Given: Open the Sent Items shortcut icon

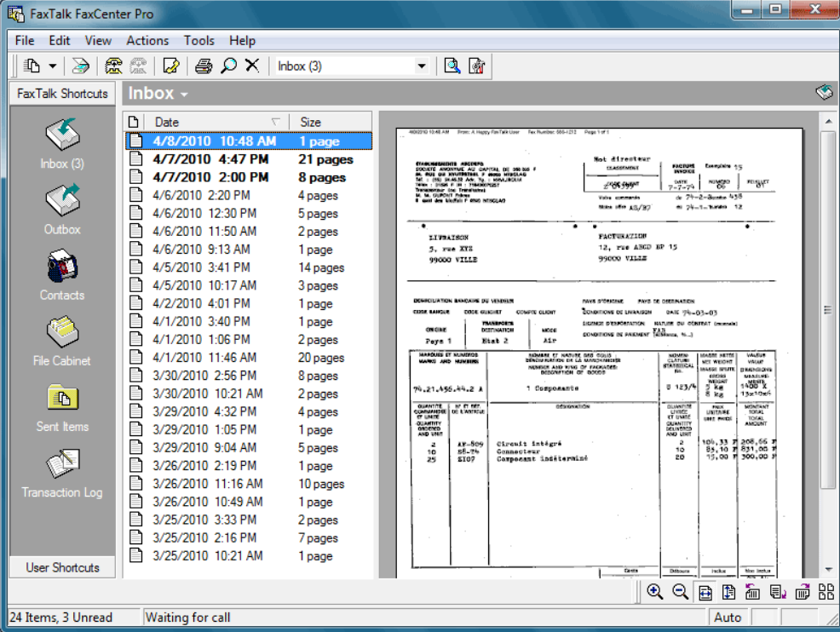Looking at the screenshot, I should point(62,398).
